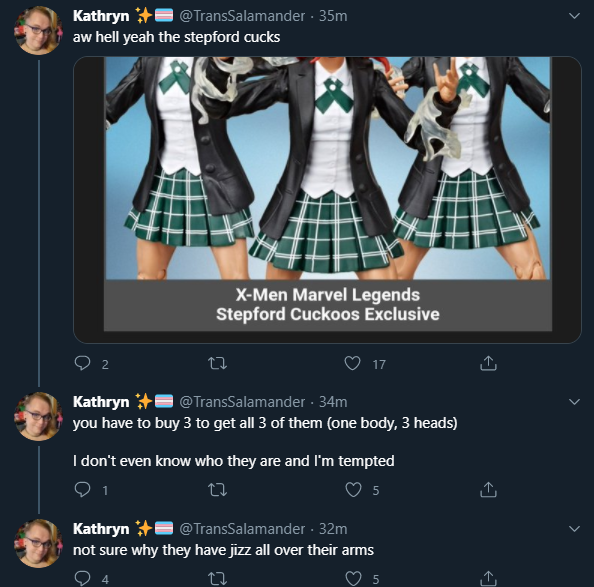Open the 35m timestamp link
The height and width of the screenshot is (587, 594).
coord(333,16)
